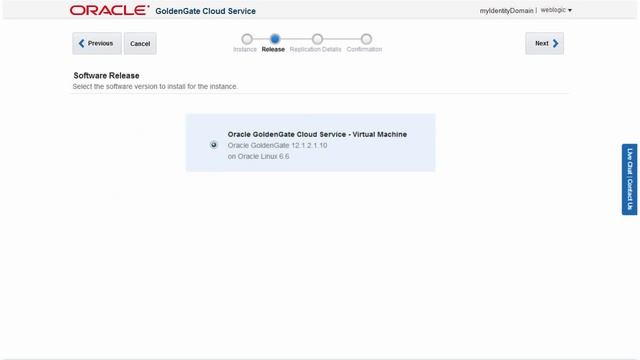Select the Virtual Machine release radio button
Screen dimensions: 640x360
pos(213,145)
